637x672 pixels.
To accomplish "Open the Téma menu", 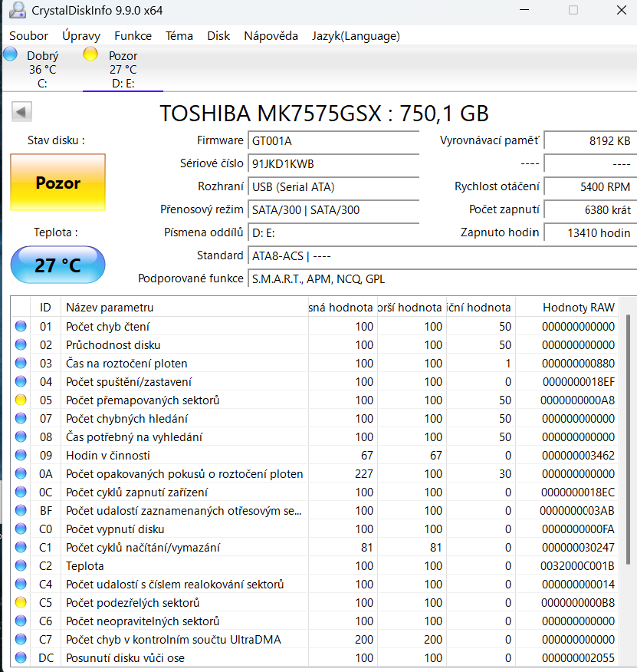I will [179, 36].
